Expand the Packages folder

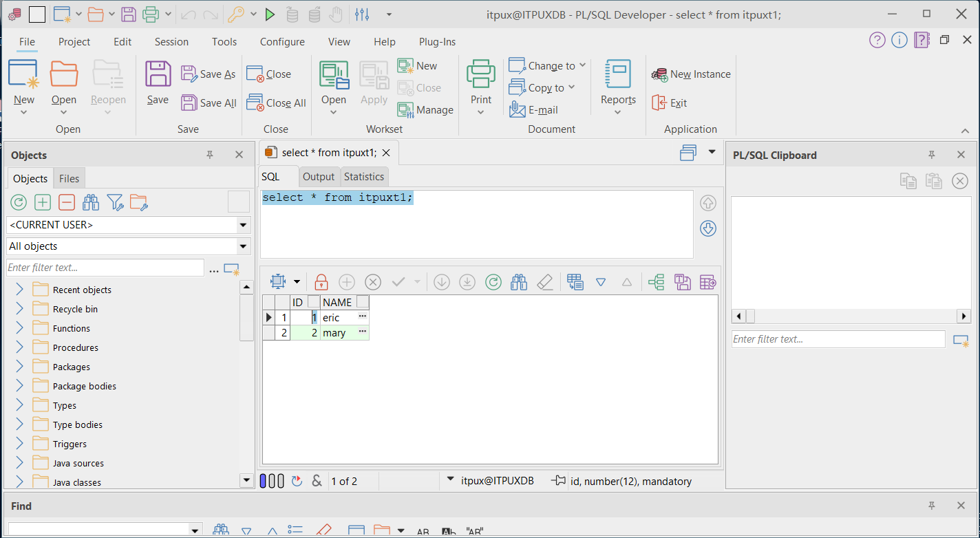[19, 367]
